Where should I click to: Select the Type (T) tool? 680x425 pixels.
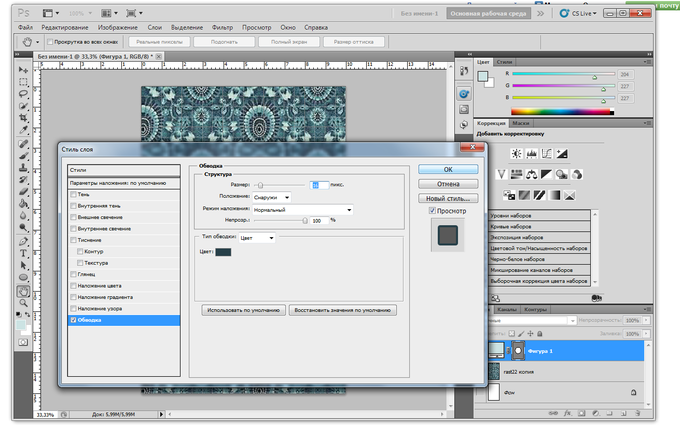coord(23,254)
